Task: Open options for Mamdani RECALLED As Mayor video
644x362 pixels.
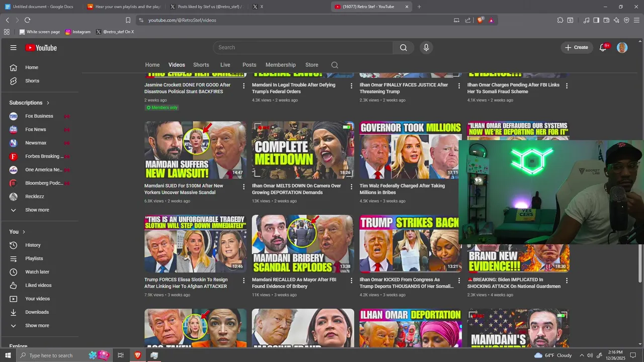Action: point(352,281)
